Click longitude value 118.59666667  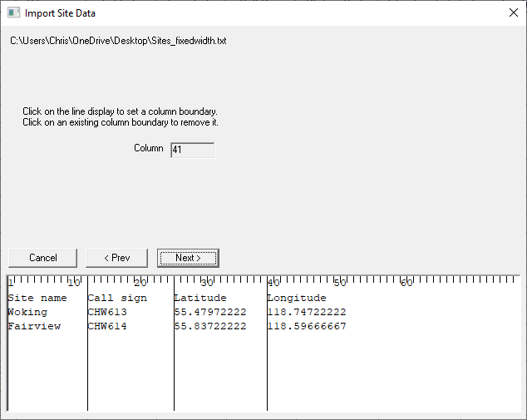(x=306, y=326)
